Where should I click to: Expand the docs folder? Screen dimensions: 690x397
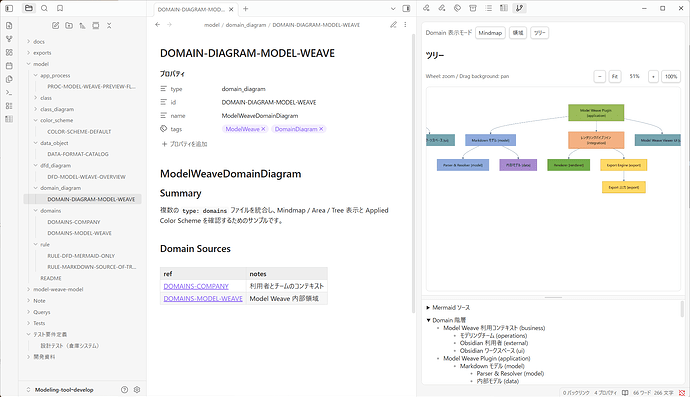coord(29,41)
